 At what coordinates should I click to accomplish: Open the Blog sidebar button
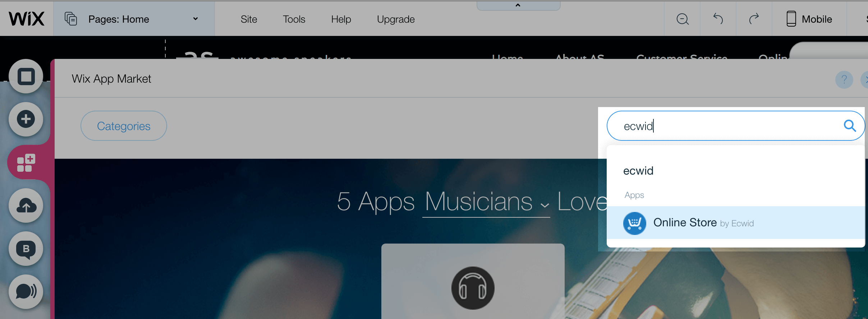coord(26,249)
